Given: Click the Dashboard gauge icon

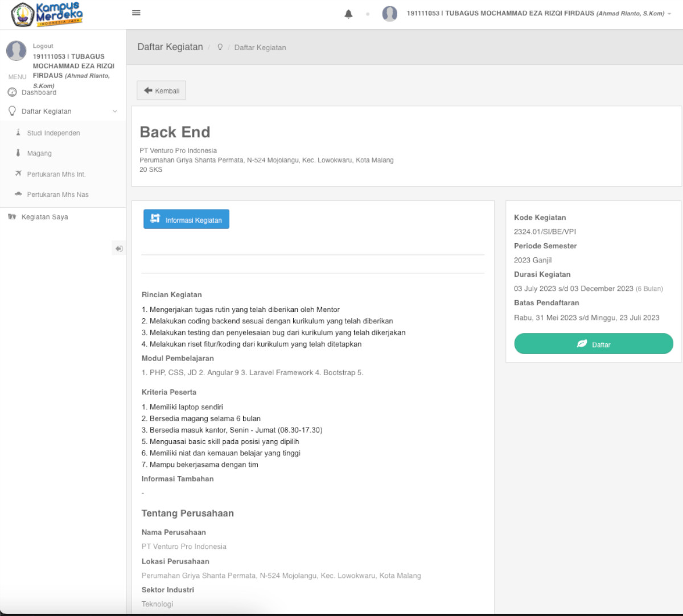Looking at the screenshot, I should (12, 92).
